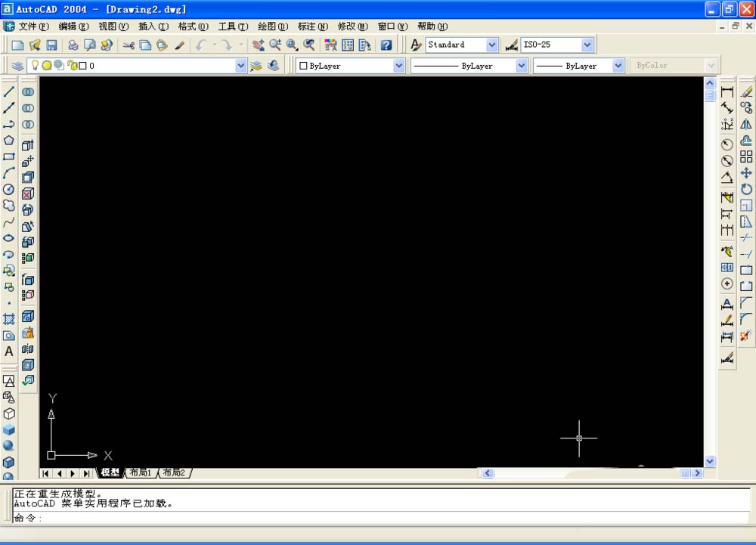Click the Gouraud shaded sphere icon
The height and width of the screenshot is (545, 756).
[8, 446]
